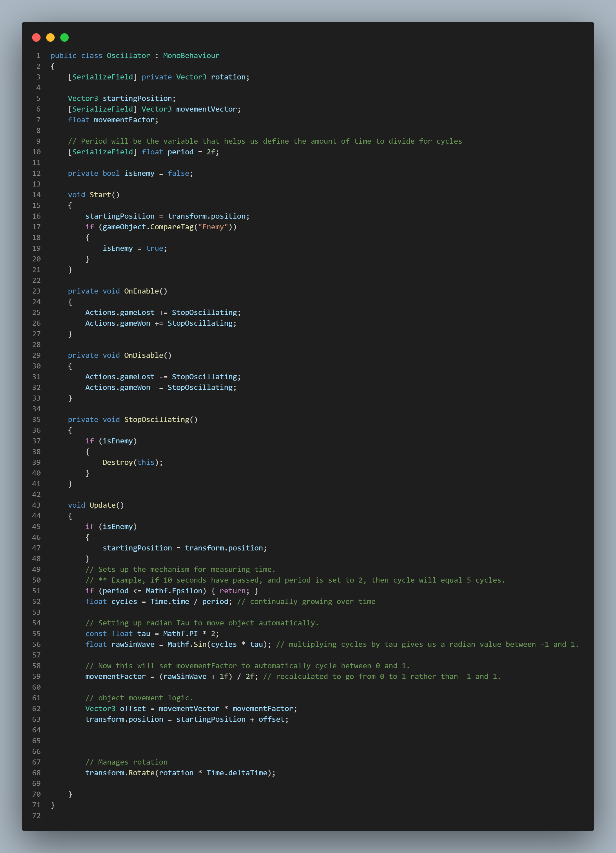Click 'false' on the isEnemy declaration line
The width and height of the screenshot is (616, 853).
point(178,173)
